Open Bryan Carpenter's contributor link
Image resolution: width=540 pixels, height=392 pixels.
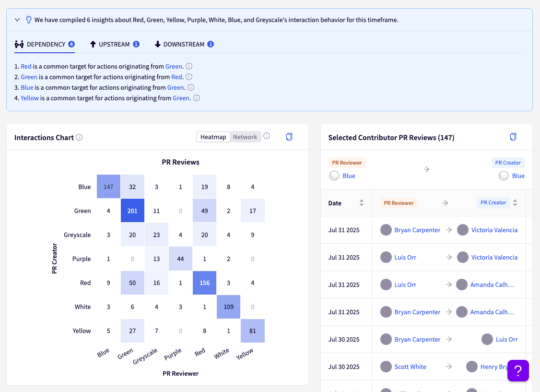418,230
